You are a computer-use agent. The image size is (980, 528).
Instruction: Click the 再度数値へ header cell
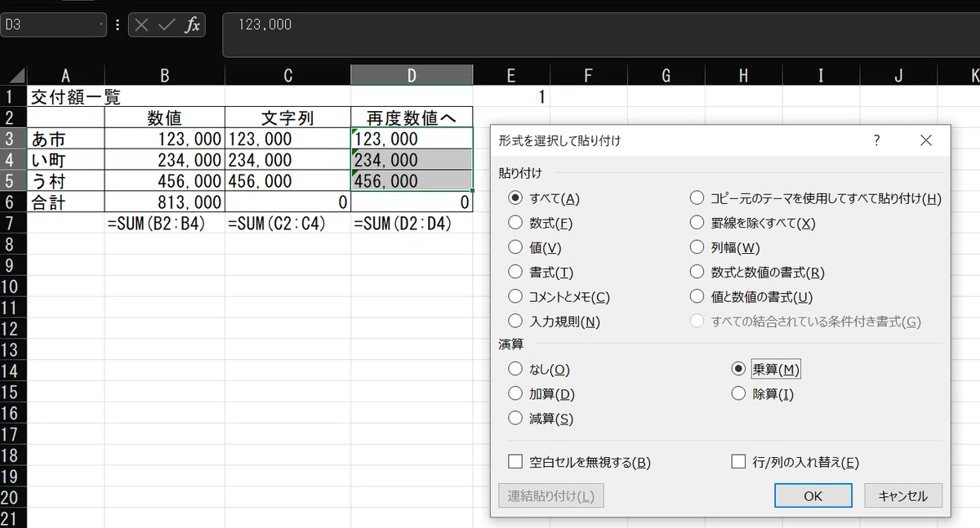click(412, 118)
